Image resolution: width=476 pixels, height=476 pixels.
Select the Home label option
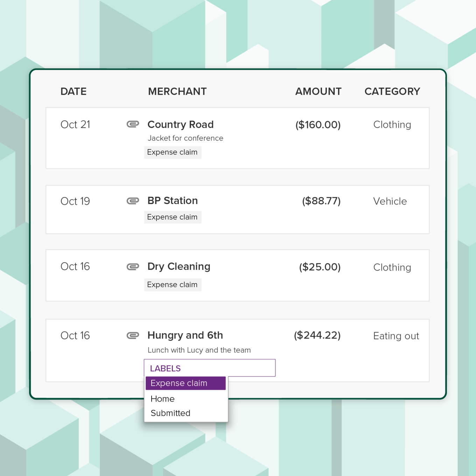tap(162, 399)
